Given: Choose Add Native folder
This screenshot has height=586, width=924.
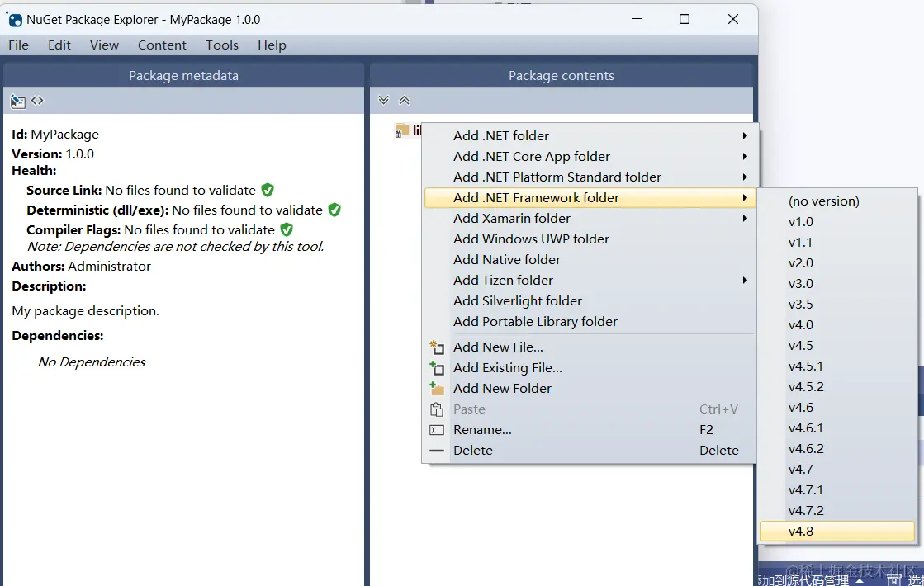Looking at the screenshot, I should pyautogui.click(x=590, y=260).
